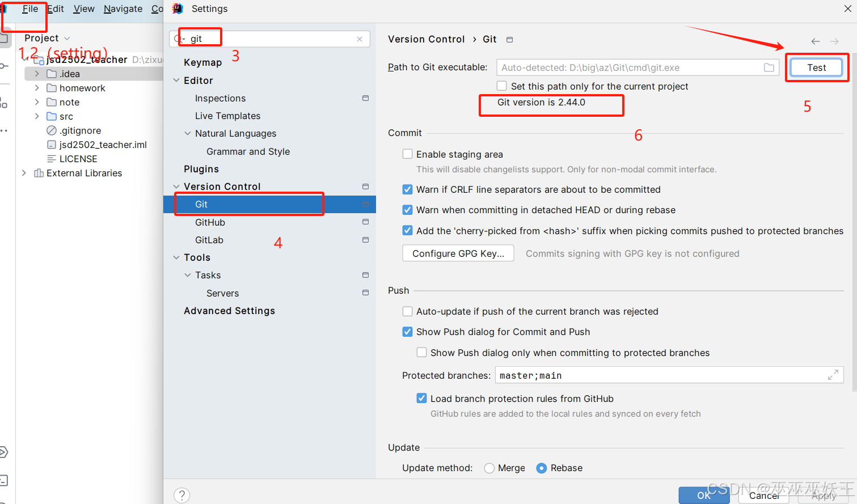Viewport: 857px width, 504px height.
Task: Click the More Tool Windows ellipsis icon
Action: point(4,130)
